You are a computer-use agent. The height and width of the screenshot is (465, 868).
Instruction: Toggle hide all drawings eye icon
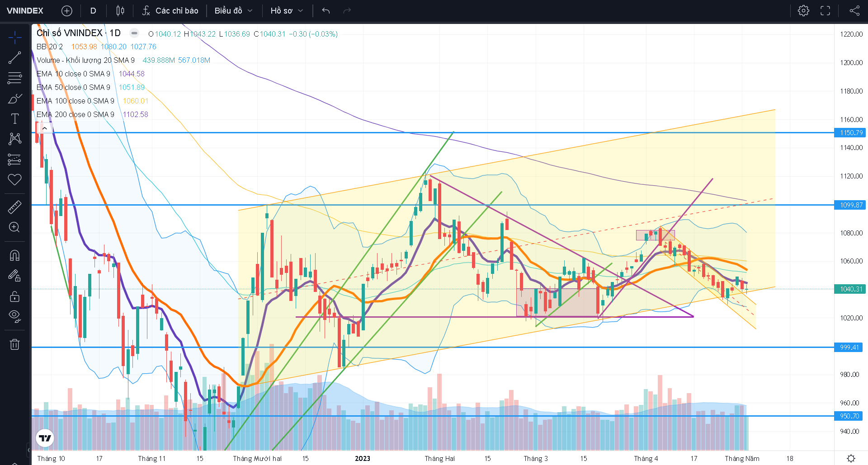tap(15, 316)
